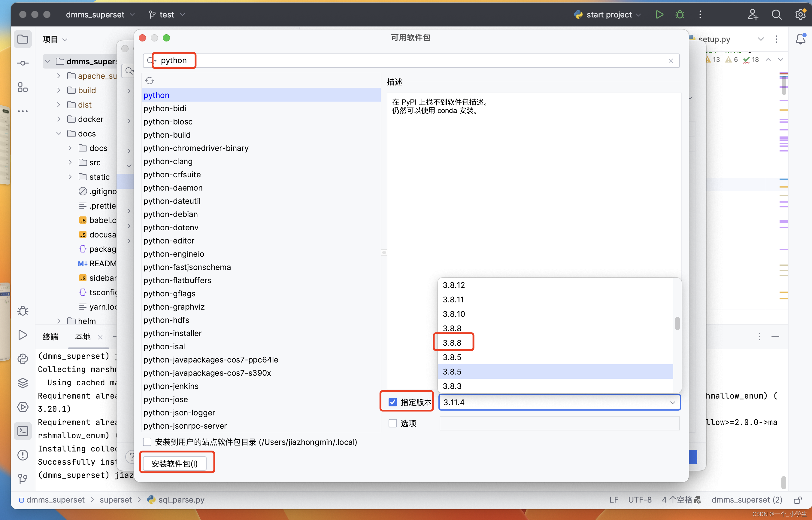The width and height of the screenshot is (812, 520).
Task: Open the Terminal tool window icon
Action: [23, 431]
